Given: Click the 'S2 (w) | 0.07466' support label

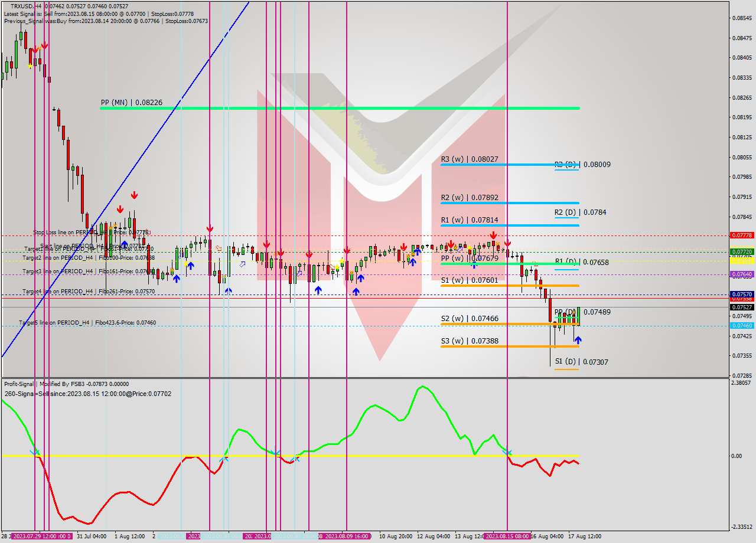Looking at the screenshot, I should (x=470, y=318).
